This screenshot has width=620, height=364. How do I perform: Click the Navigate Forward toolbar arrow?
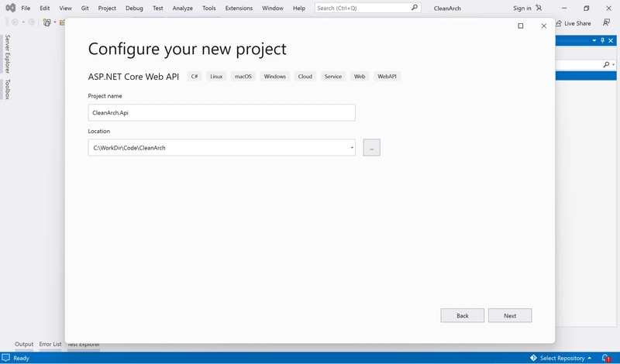tap(31, 22)
